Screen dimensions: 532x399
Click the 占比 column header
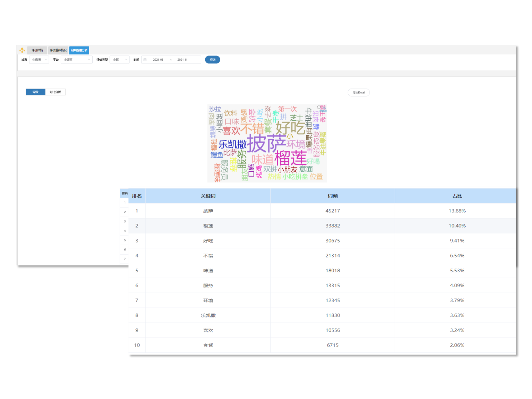tap(457, 196)
